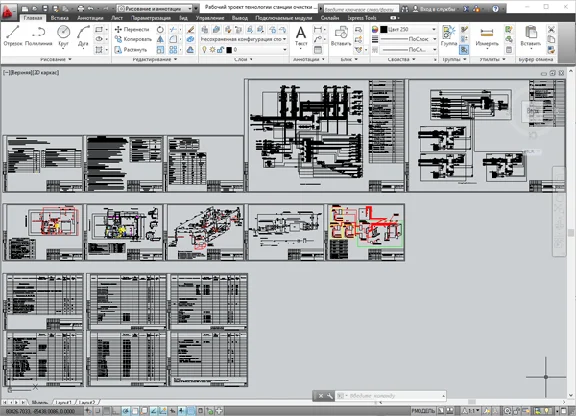
Task: Open the Цвет 250 color dropdown
Action: point(408,29)
